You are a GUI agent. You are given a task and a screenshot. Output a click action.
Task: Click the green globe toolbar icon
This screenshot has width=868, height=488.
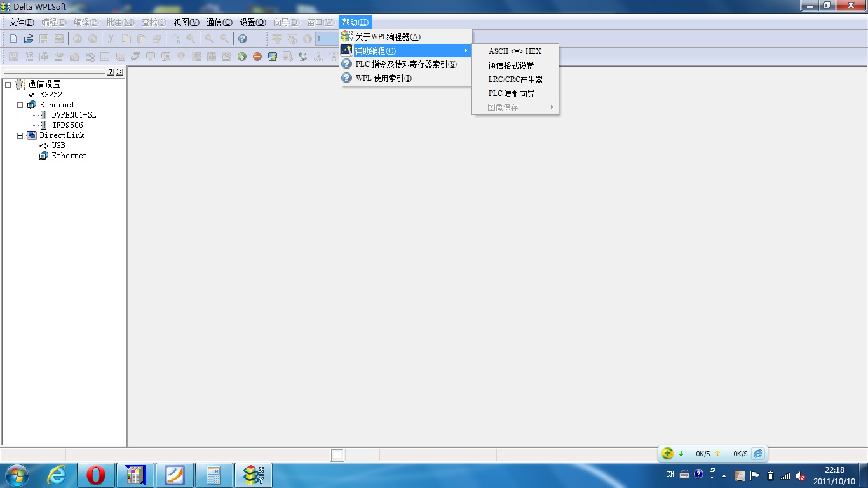(x=242, y=57)
